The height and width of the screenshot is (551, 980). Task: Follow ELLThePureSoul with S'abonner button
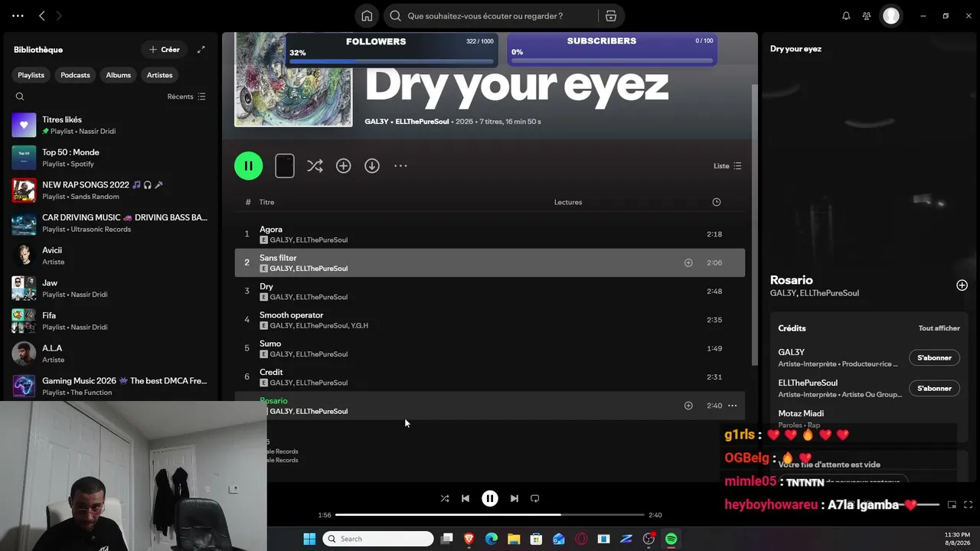pos(934,388)
